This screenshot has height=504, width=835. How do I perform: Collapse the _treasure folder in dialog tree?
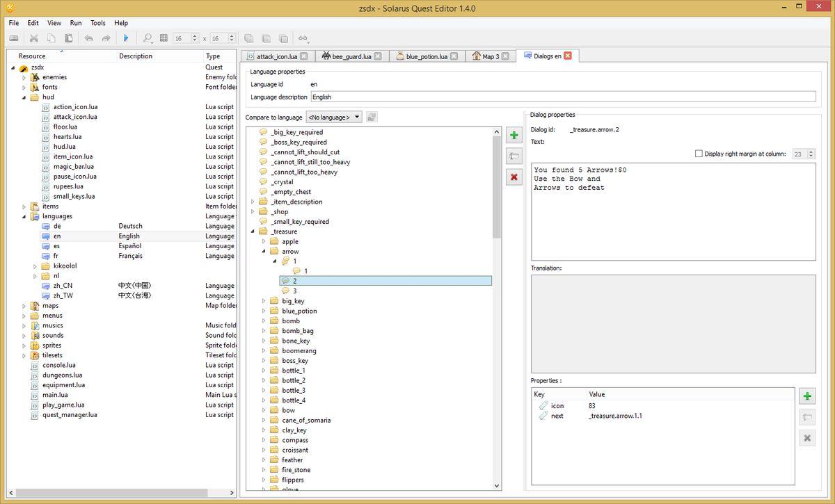click(253, 231)
